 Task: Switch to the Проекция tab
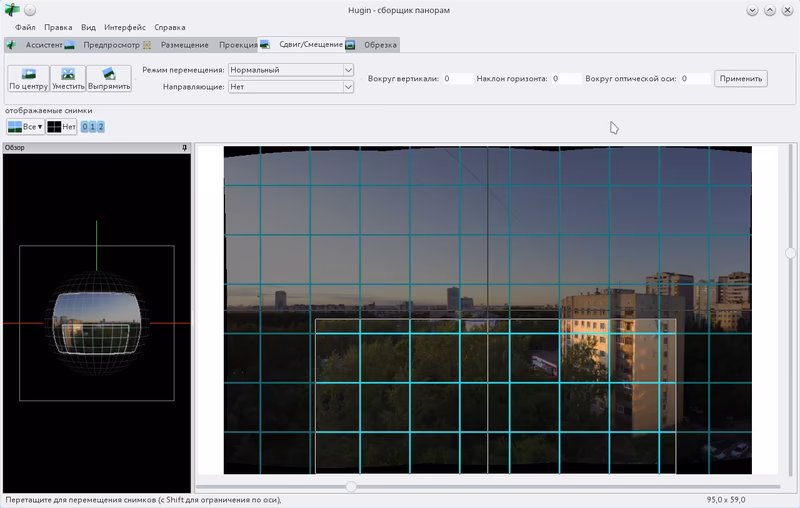point(238,45)
